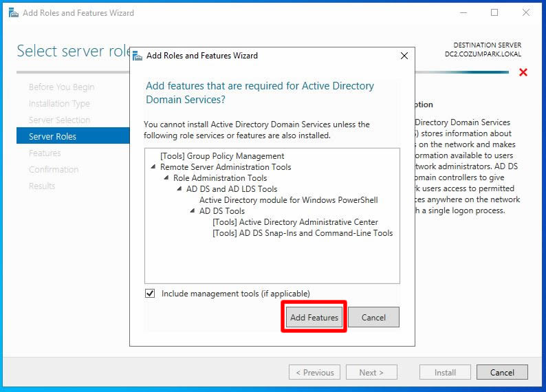The image size is (546, 392).
Task: Click the inner dialog's wizard title icon
Action: click(x=138, y=56)
